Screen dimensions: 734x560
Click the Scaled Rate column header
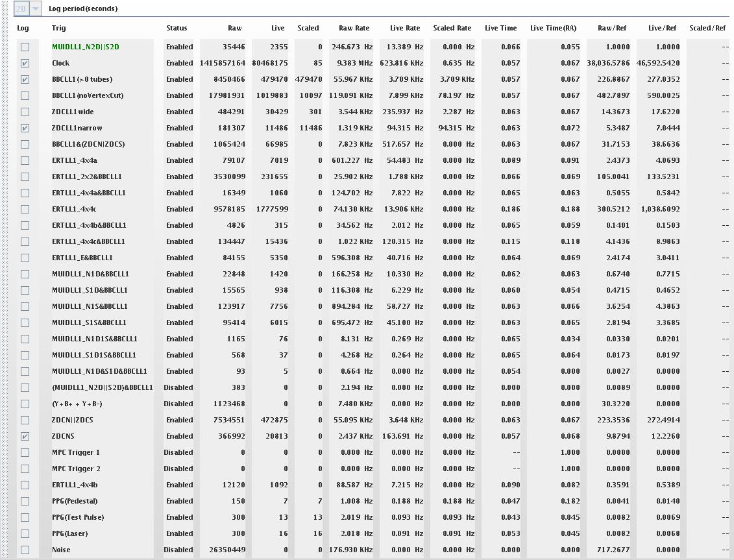(x=452, y=28)
